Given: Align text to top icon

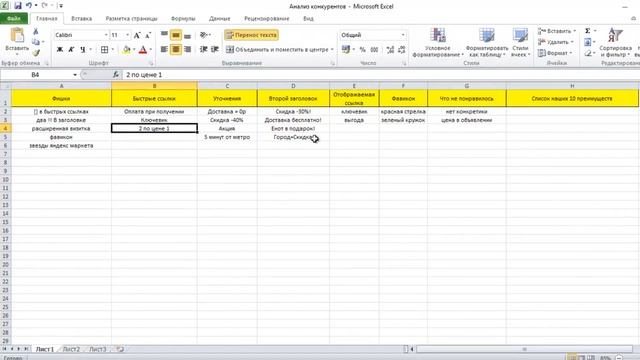Looking at the screenshot, I should coord(164,35).
